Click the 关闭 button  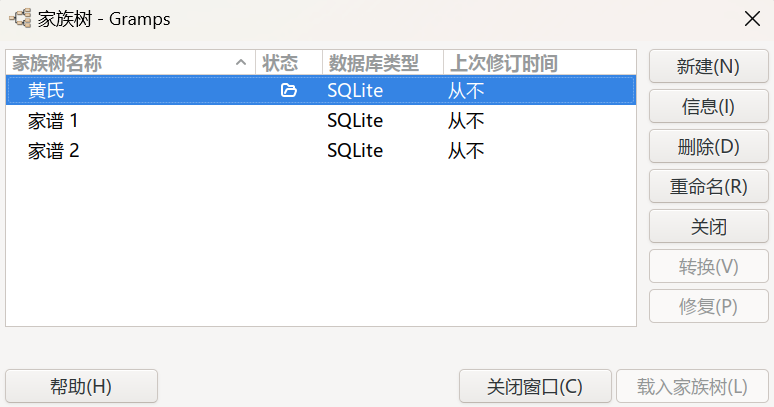coord(708,226)
